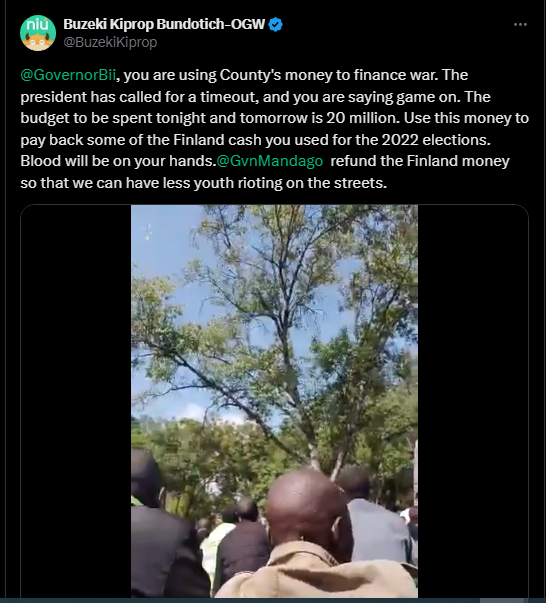Open the more options menu on the tweet
This screenshot has width=546, height=603.
[520, 25]
